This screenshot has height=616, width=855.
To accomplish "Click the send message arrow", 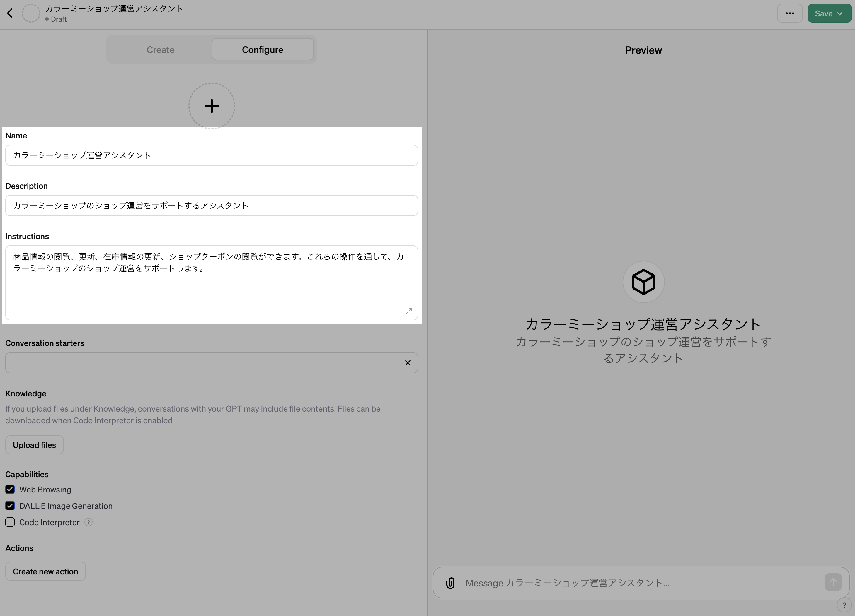I will [834, 582].
